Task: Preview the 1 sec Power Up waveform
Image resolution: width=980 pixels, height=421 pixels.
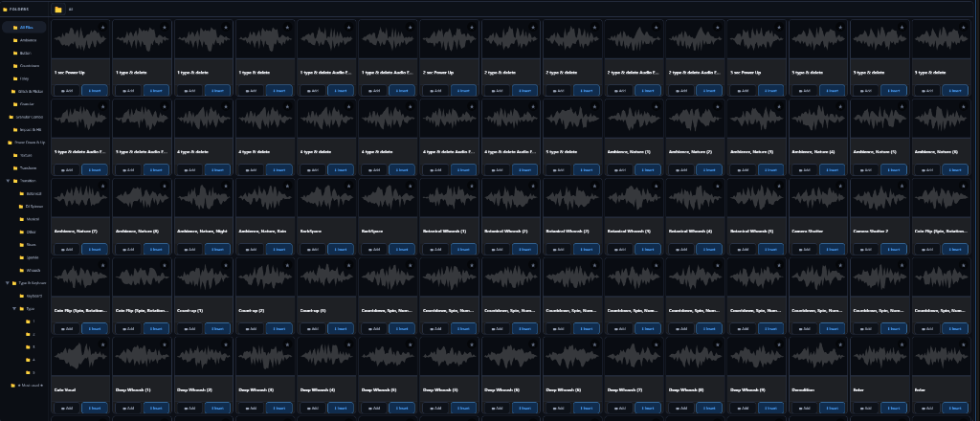Action: 81,39
